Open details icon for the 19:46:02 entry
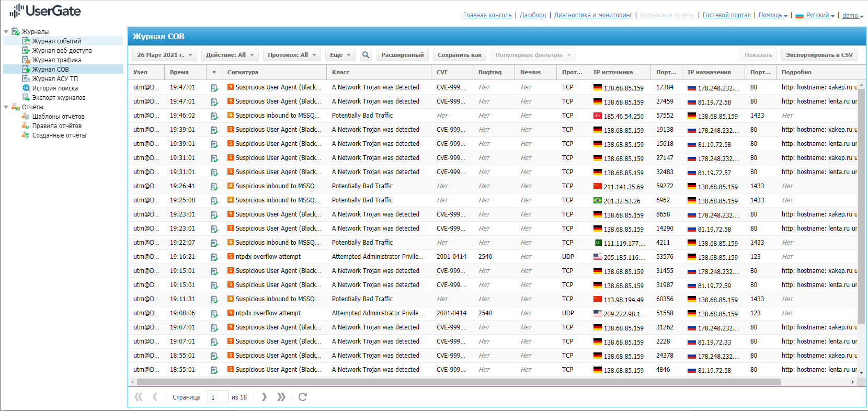 [x=214, y=116]
